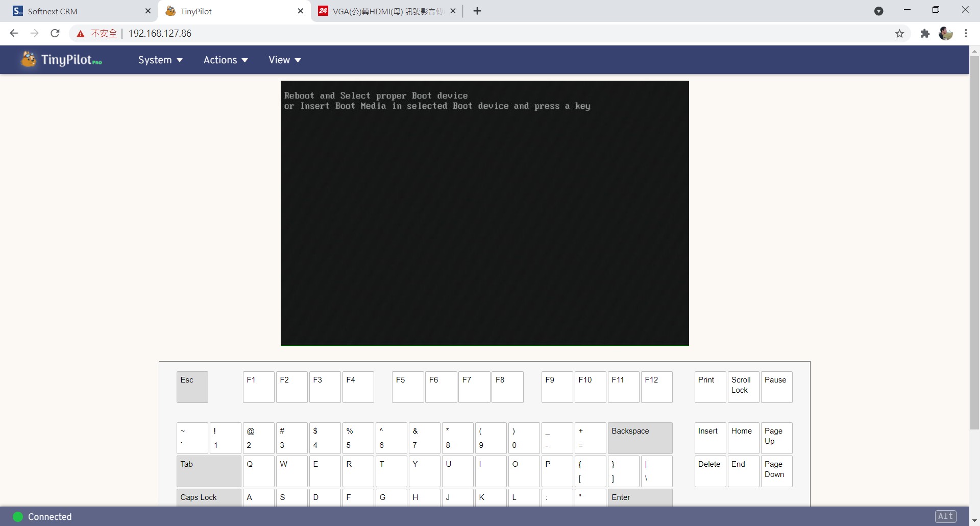Toggle Scroll Lock on the virtual keyboard
The image size is (980, 526).
pos(743,387)
